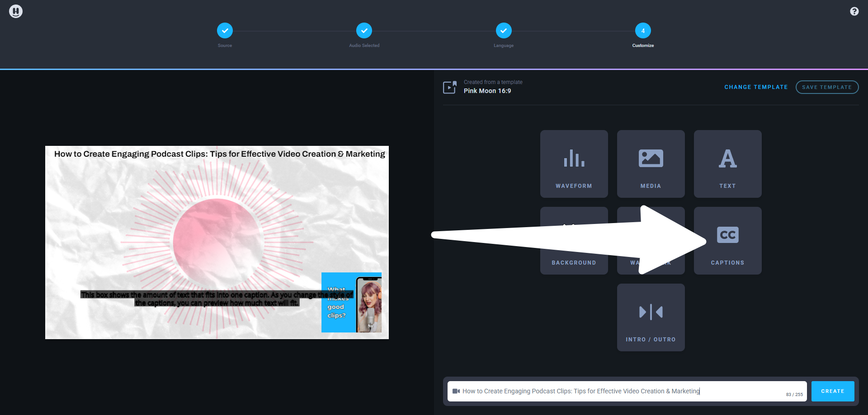This screenshot has width=868, height=415.
Task: Go back to the Source step
Action: coord(225,31)
